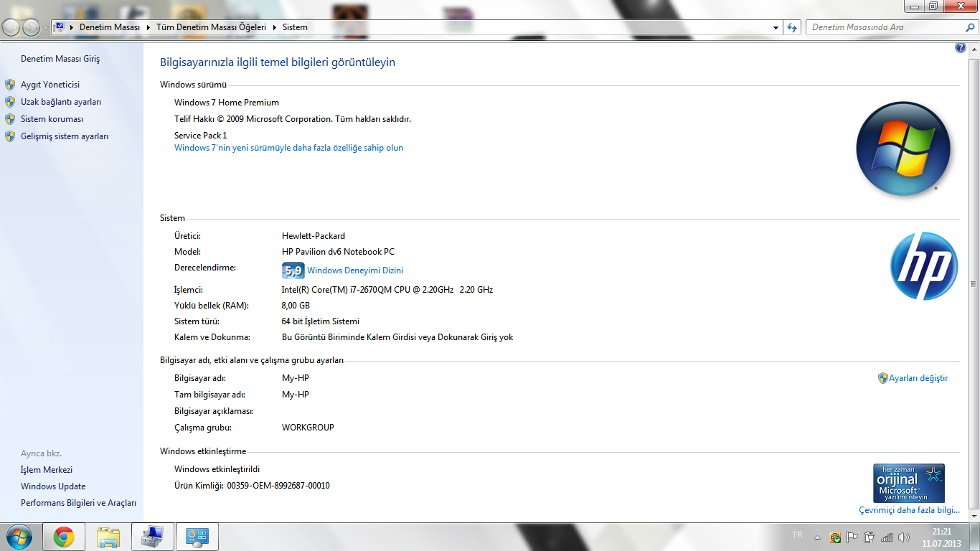Click Hewlett-Packard manufacturer text
The height and width of the screenshot is (551, 980).
click(x=314, y=236)
